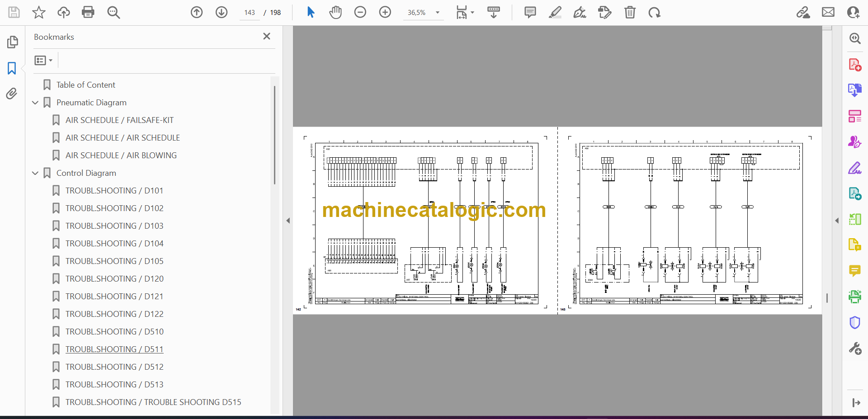Click the underlined TROUBL.SHOOTING / D511 link

coord(114,349)
